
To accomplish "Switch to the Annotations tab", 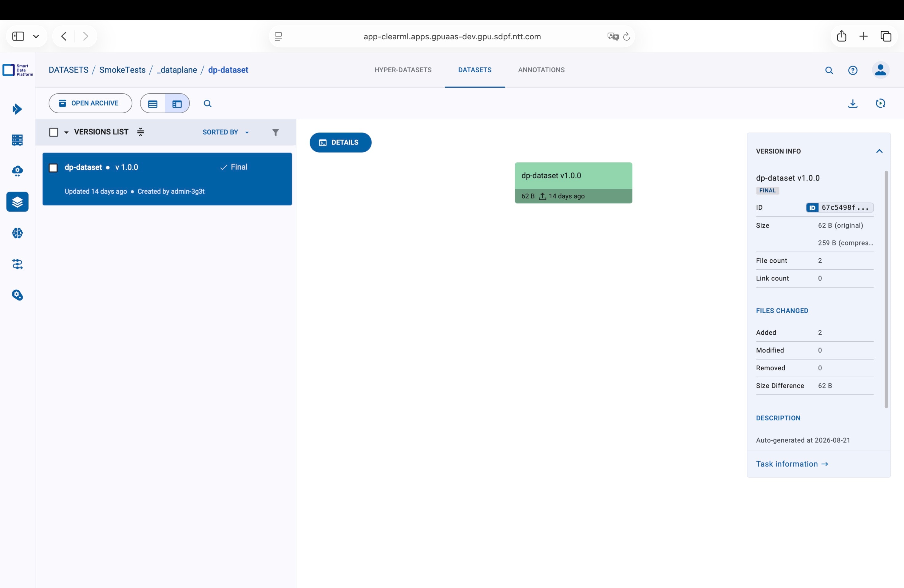I will pyautogui.click(x=541, y=70).
